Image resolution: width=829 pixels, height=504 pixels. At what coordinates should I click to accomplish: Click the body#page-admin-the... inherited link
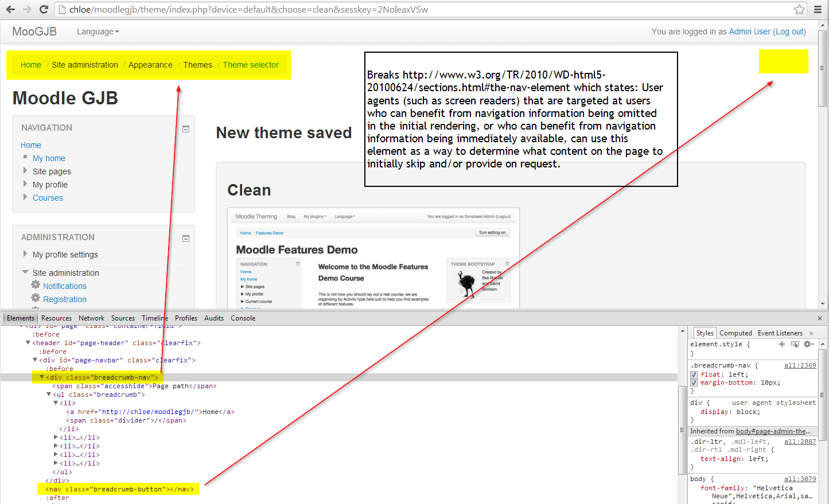(x=773, y=431)
